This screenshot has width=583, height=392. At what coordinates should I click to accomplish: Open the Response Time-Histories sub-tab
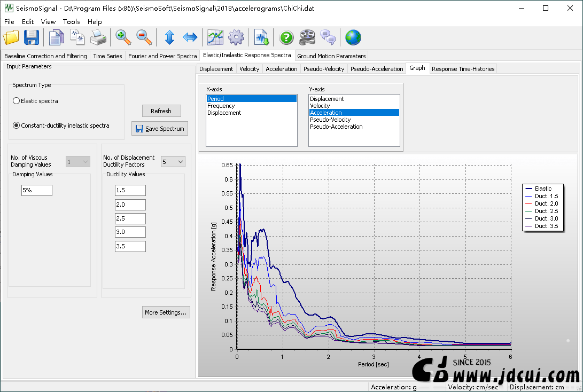(463, 69)
